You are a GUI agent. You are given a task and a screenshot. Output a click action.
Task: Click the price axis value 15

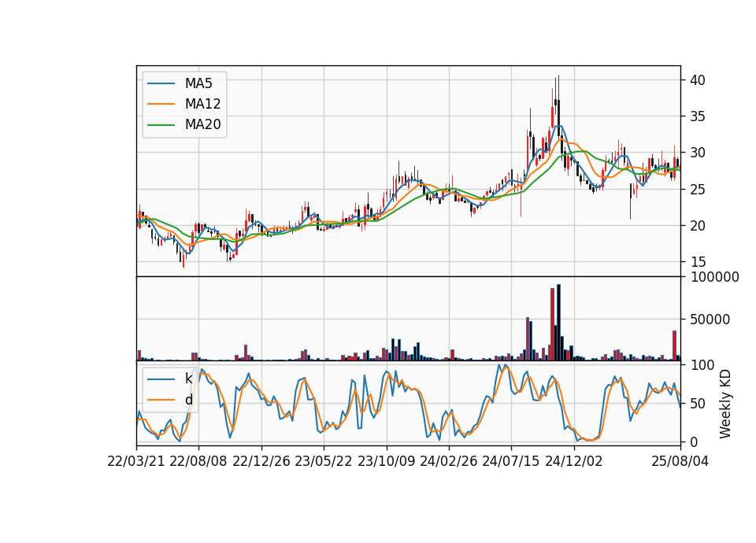(698, 262)
